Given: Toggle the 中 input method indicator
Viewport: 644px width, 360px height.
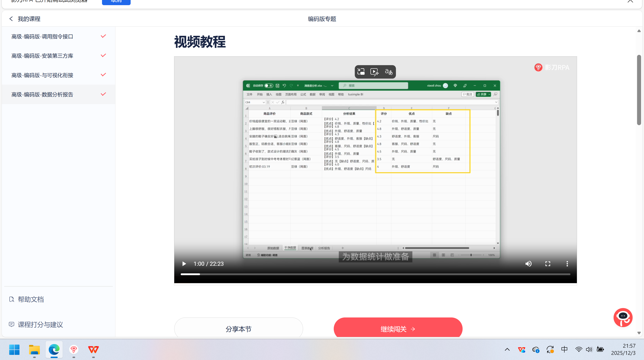Looking at the screenshot, I should click(565, 349).
